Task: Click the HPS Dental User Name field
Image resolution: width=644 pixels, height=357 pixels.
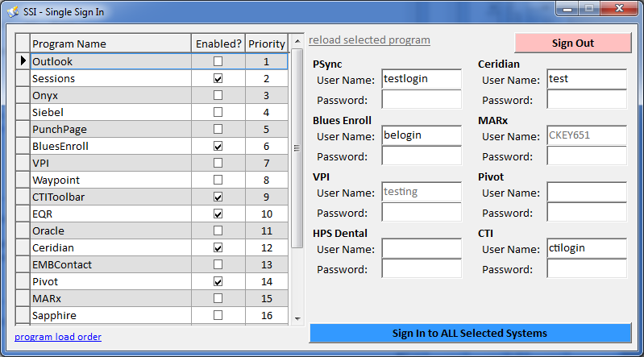Action: tap(422, 248)
